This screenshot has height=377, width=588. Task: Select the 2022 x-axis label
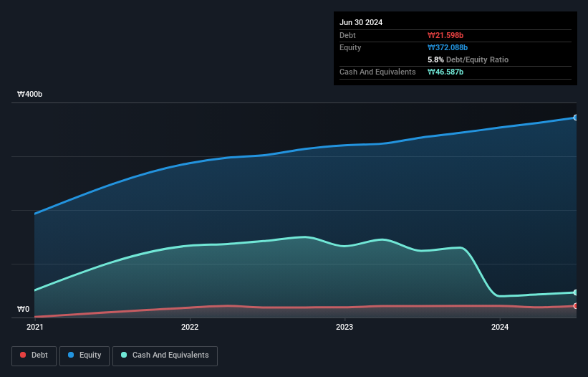190,327
